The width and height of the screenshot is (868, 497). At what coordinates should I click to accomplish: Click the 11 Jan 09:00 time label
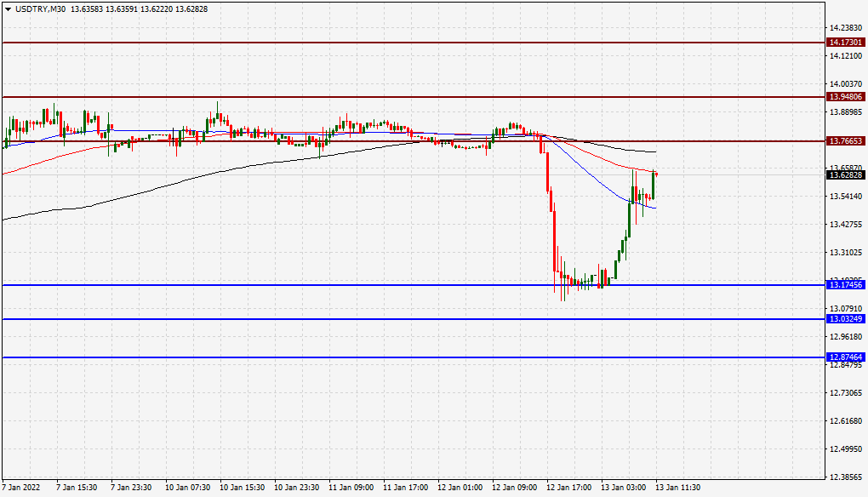[351, 488]
